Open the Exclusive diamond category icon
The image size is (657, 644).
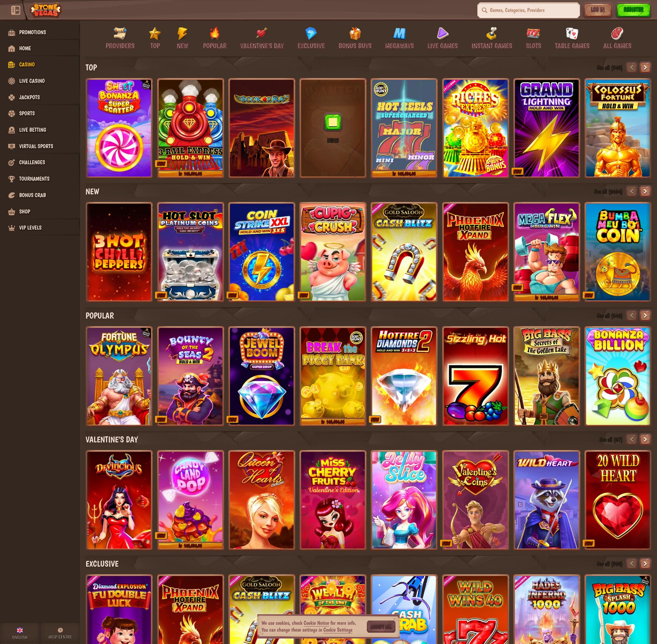tap(311, 34)
